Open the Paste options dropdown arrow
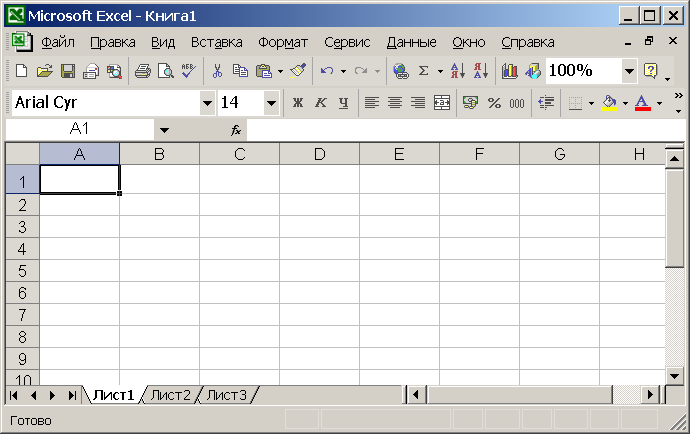The image size is (690, 434). (280, 71)
